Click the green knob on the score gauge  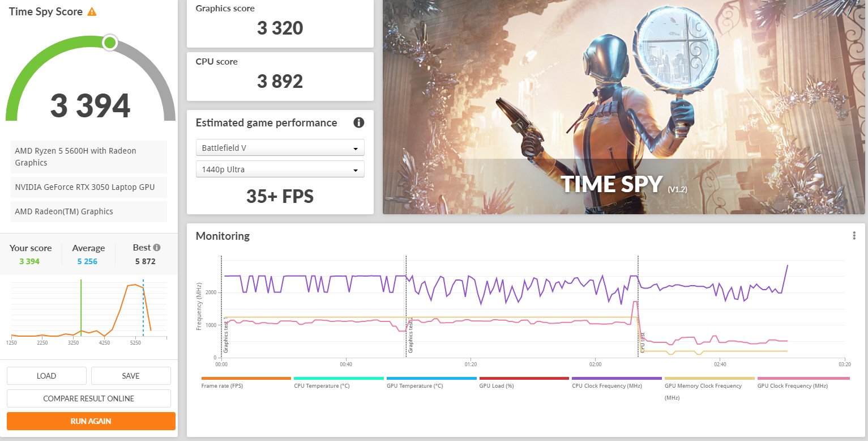(x=110, y=43)
